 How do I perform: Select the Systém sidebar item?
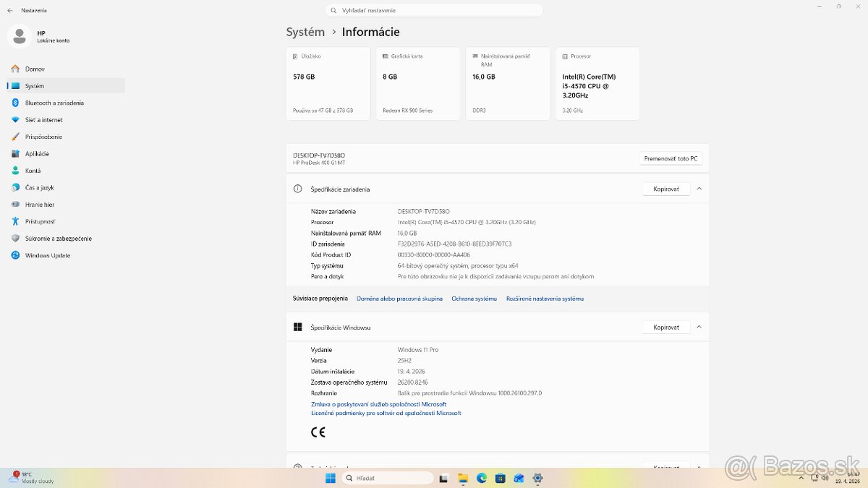(x=65, y=85)
